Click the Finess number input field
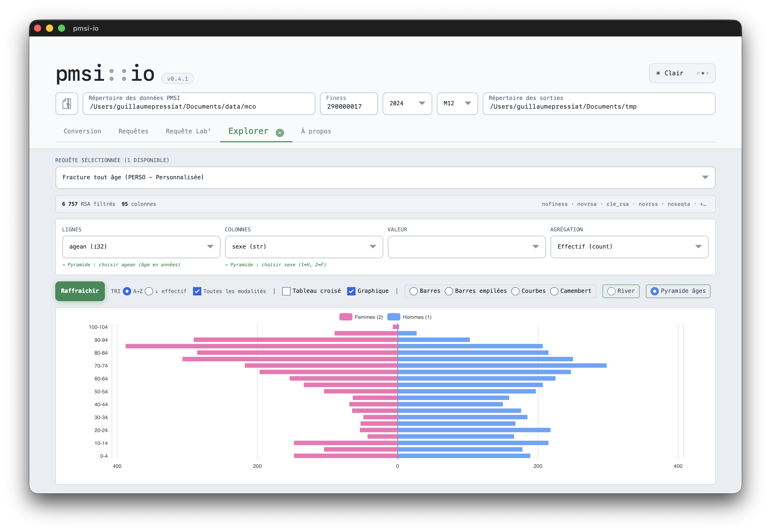The height and width of the screenshot is (532, 771). click(x=349, y=104)
